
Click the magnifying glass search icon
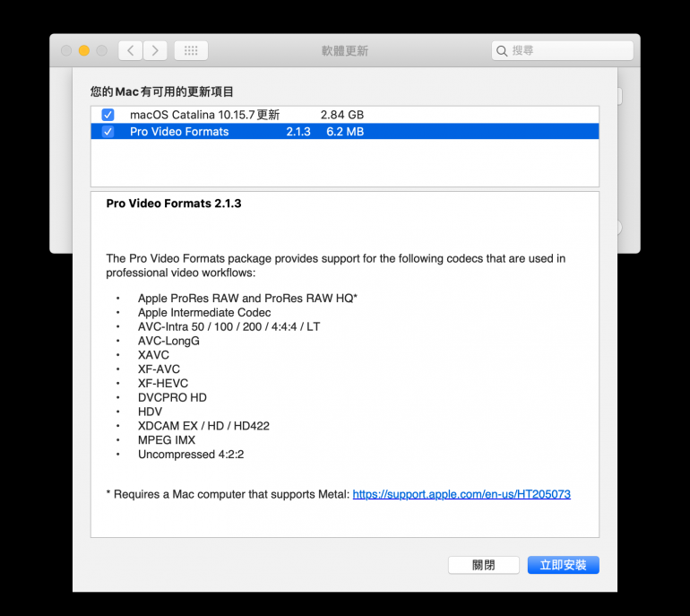coord(502,51)
